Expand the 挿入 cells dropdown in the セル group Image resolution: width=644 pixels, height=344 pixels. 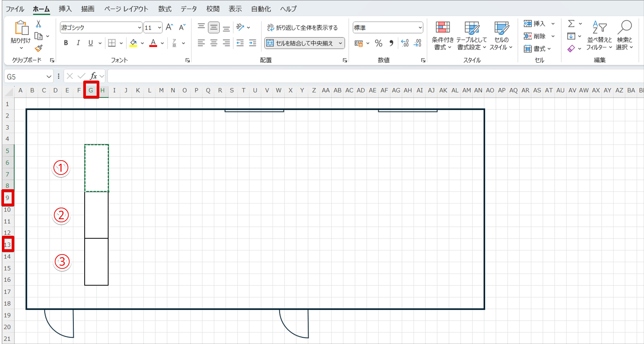(553, 24)
